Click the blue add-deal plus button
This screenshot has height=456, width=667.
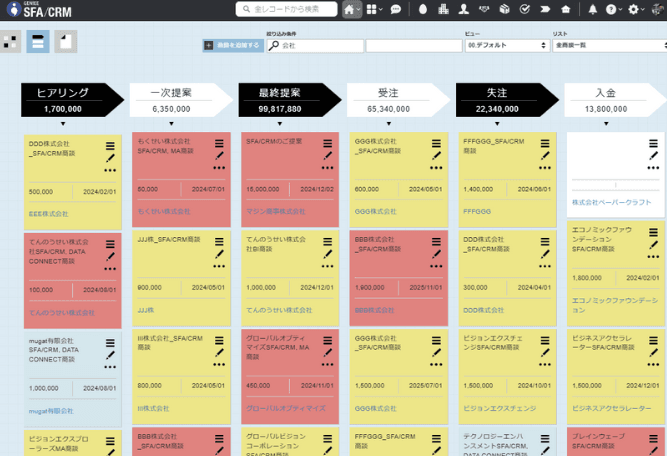tap(233, 46)
